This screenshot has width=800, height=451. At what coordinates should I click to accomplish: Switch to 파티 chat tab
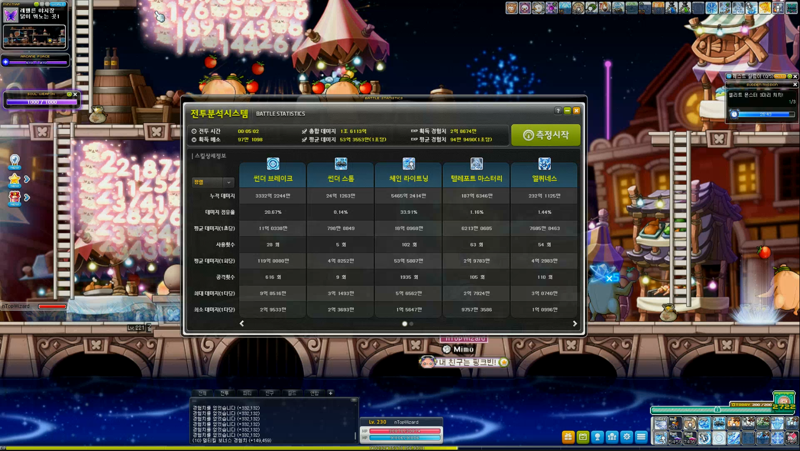coord(247,393)
